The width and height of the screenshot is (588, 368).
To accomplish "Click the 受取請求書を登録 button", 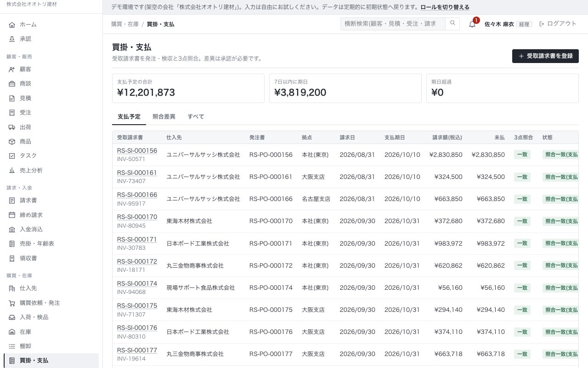I will coord(545,56).
